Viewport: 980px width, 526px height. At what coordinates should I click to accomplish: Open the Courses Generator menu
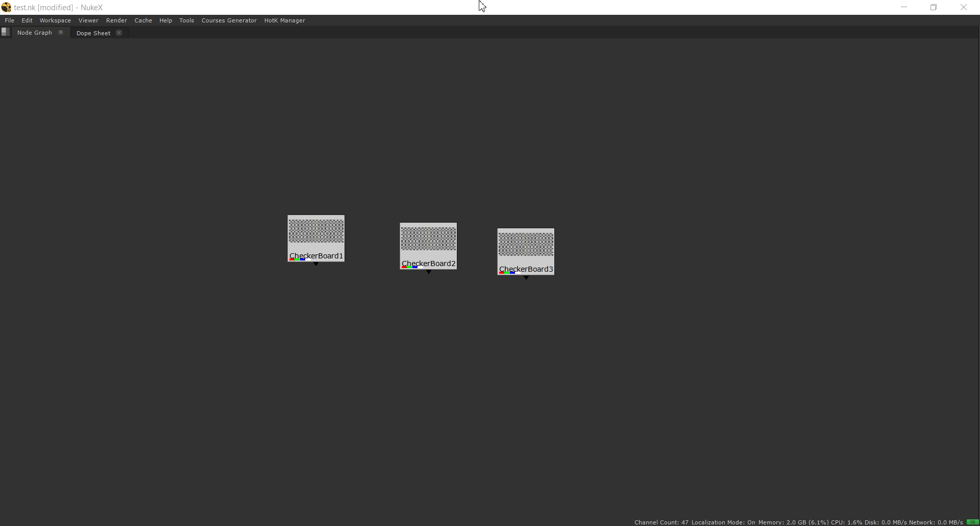click(229, 20)
